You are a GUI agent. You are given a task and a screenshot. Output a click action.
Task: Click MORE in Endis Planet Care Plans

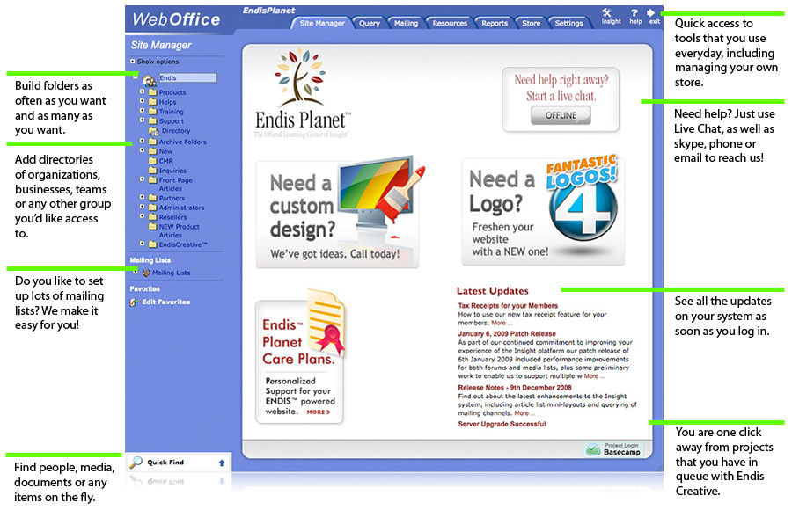(319, 412)
